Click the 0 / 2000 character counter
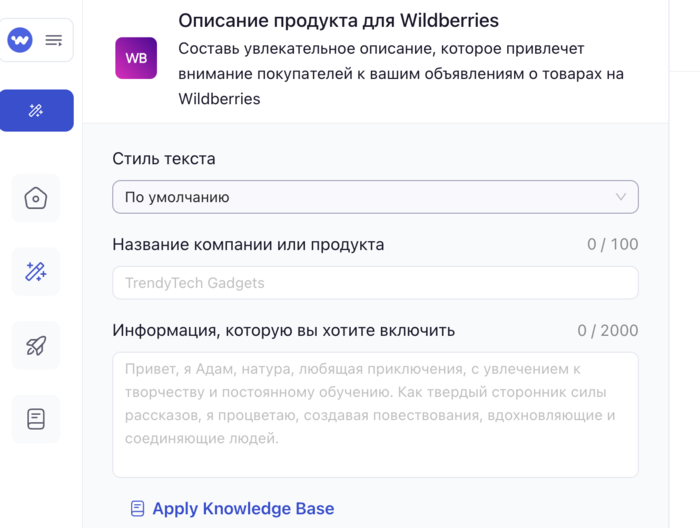 click(x=607, y=331)
